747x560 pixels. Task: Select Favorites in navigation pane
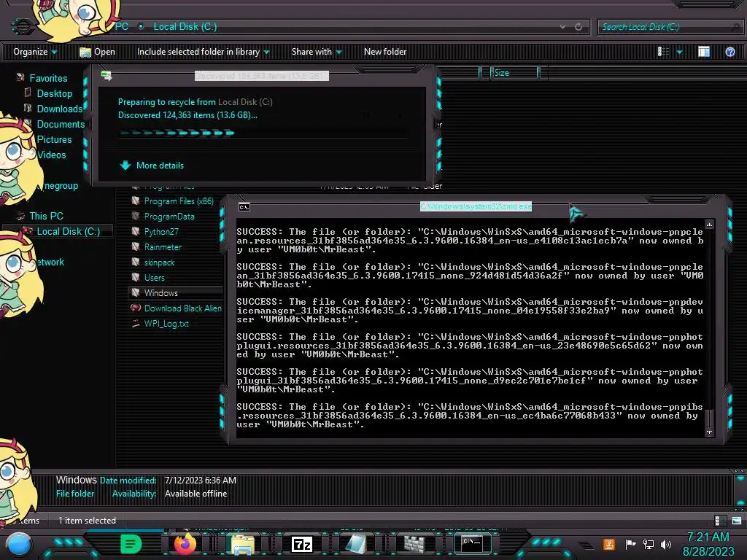coord(48,78)
